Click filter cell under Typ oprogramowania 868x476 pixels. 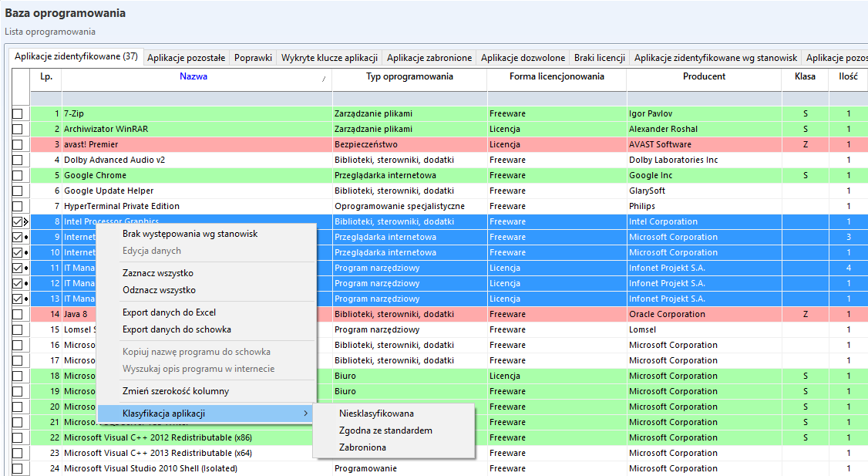pyautogui.click(x=409, y=99)
